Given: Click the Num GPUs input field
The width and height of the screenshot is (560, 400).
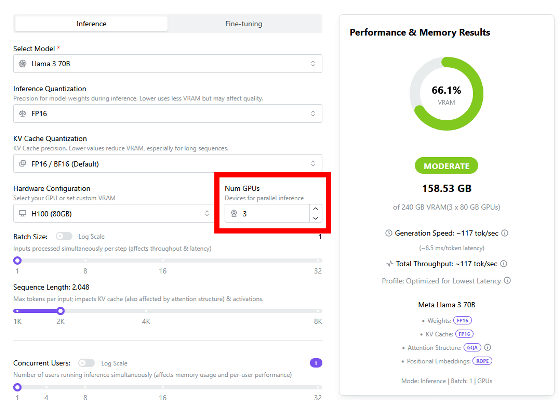Looking at the screenshot, I should tap(267, 214).
